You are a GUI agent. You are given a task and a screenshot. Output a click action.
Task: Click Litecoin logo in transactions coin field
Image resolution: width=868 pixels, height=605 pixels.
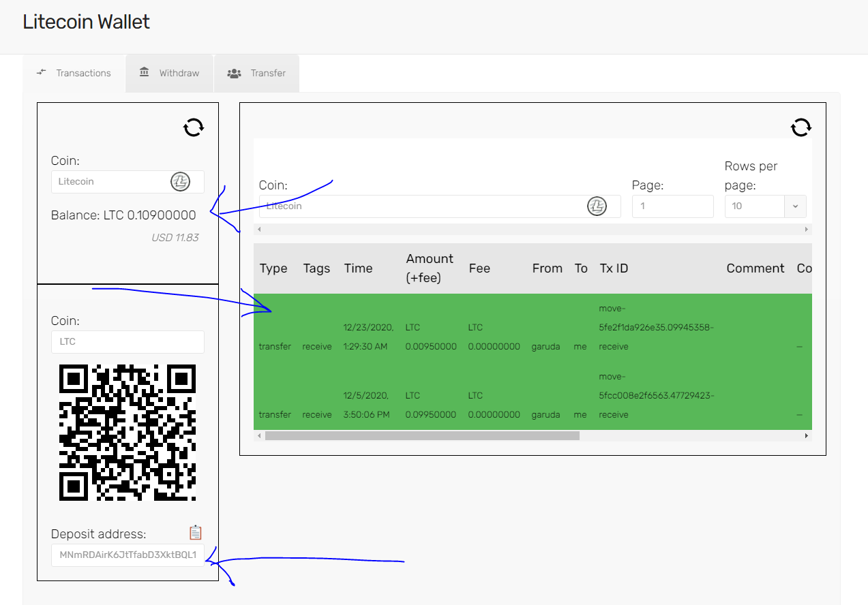coord(597,206)
